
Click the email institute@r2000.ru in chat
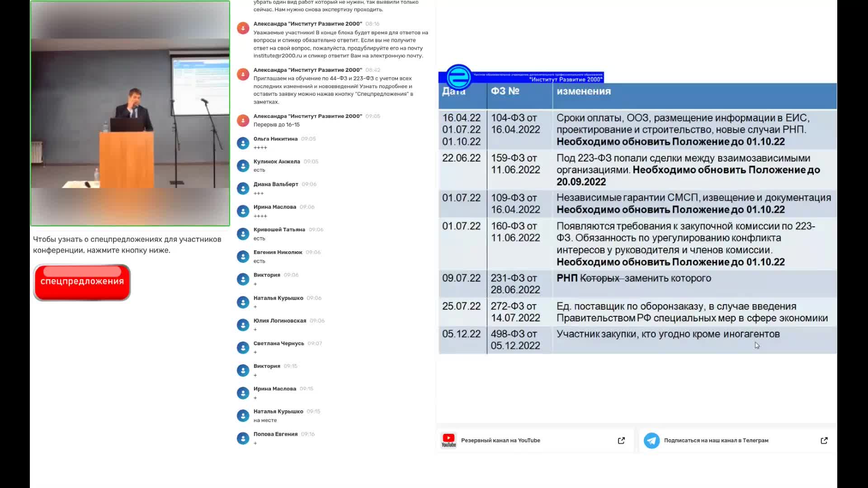tap(278, 56)
